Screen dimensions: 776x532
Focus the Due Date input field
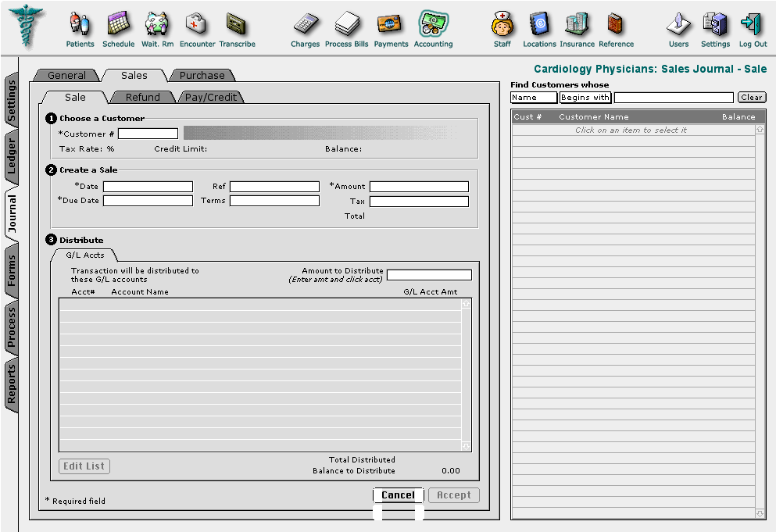click(148, 201)
